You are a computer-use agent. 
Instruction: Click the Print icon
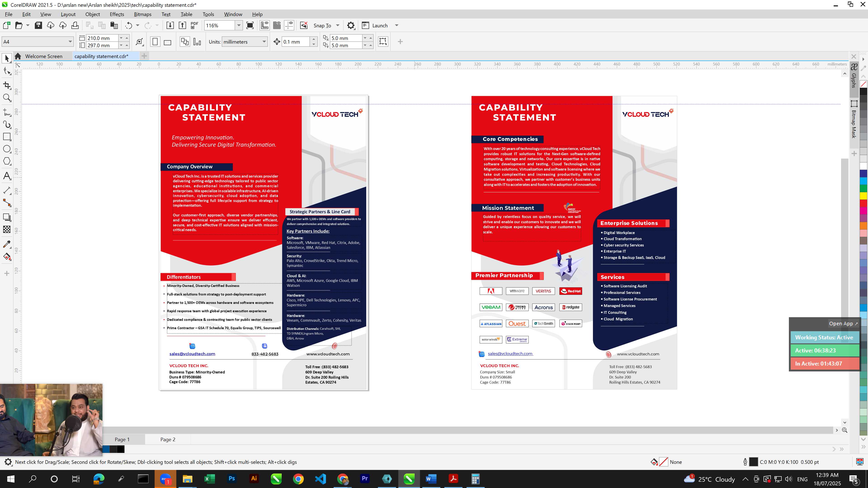click(x=75, y=26)
